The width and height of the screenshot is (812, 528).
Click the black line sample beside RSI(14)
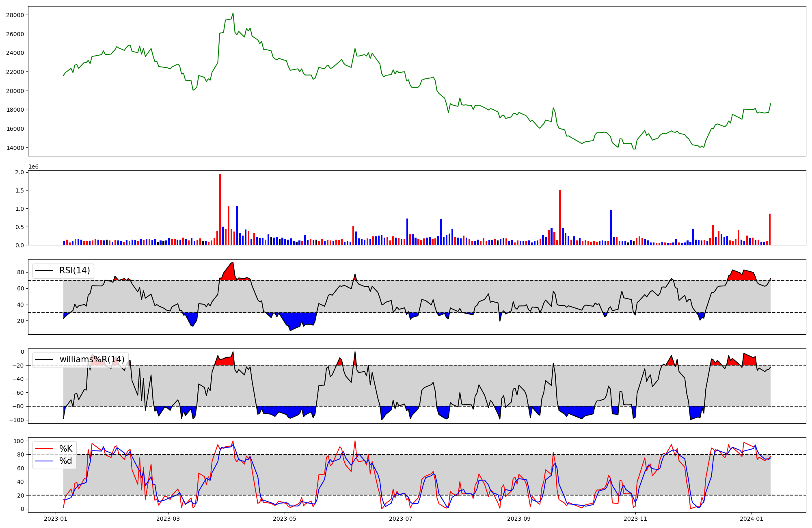click(x=44, y=270)
